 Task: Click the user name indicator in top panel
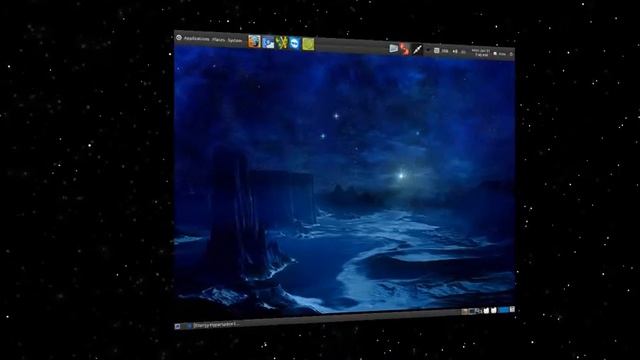pos(500,53)
